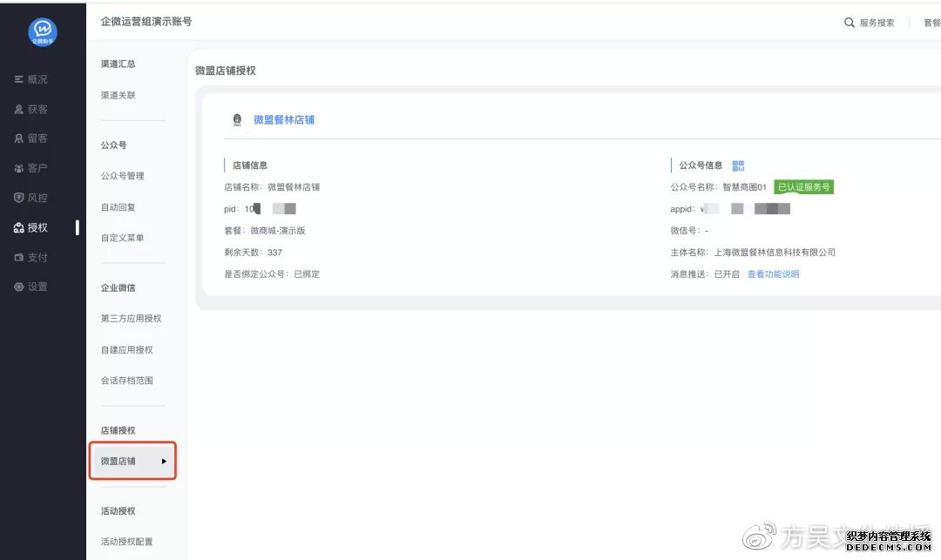Click the 消息推送 已开启 status

pos(705,274)
